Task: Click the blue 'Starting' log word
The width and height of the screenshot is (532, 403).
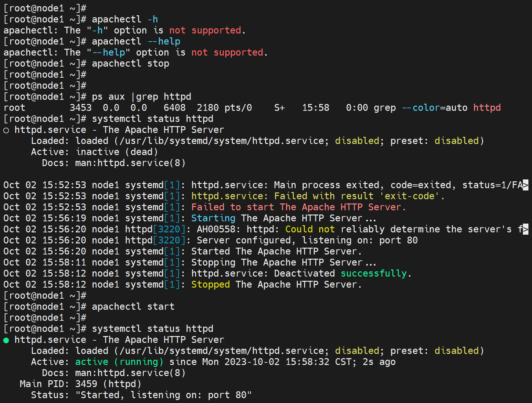Action: [x=213, y=218]
